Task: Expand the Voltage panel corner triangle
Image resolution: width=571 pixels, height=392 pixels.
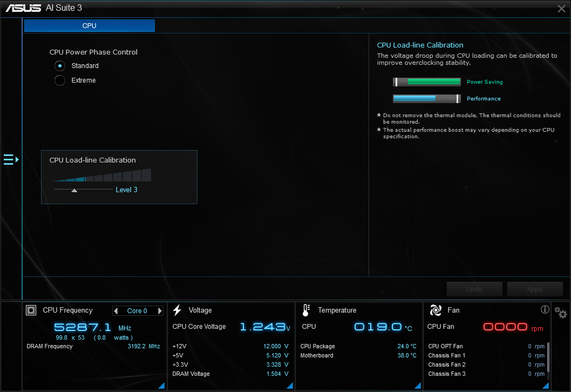Action: (290, 386)
